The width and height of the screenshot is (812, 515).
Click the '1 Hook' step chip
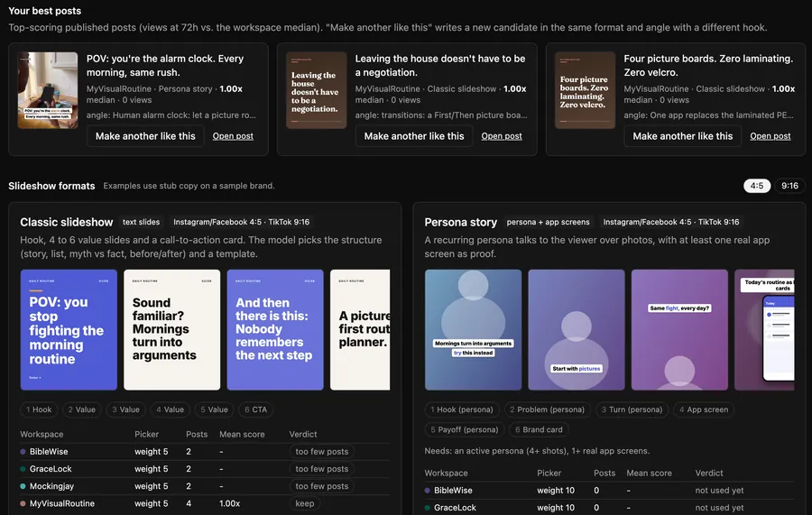(x=39, y=409)
